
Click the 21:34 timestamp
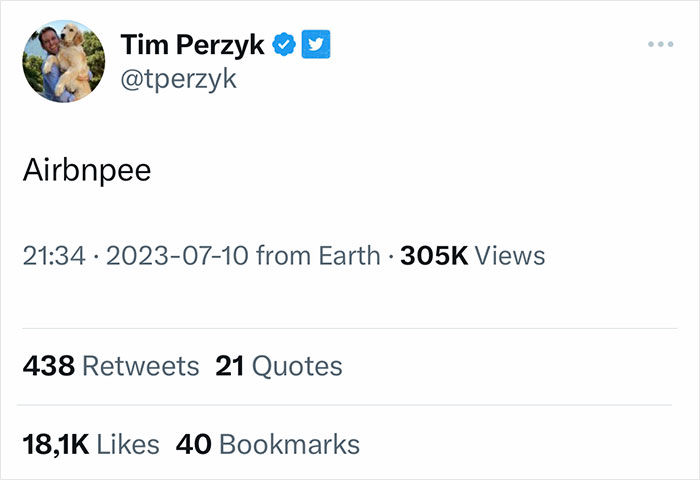point(53,256)
